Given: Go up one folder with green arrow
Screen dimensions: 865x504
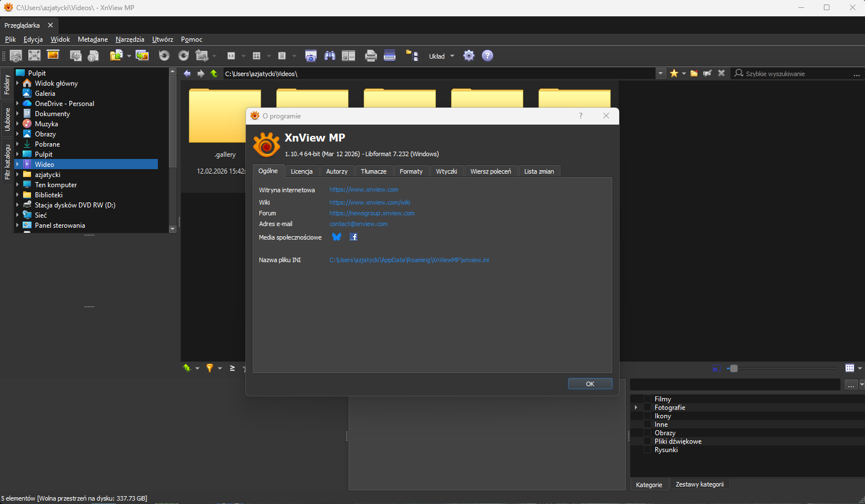Looking at the screenshot, I should tap(214, 73).
